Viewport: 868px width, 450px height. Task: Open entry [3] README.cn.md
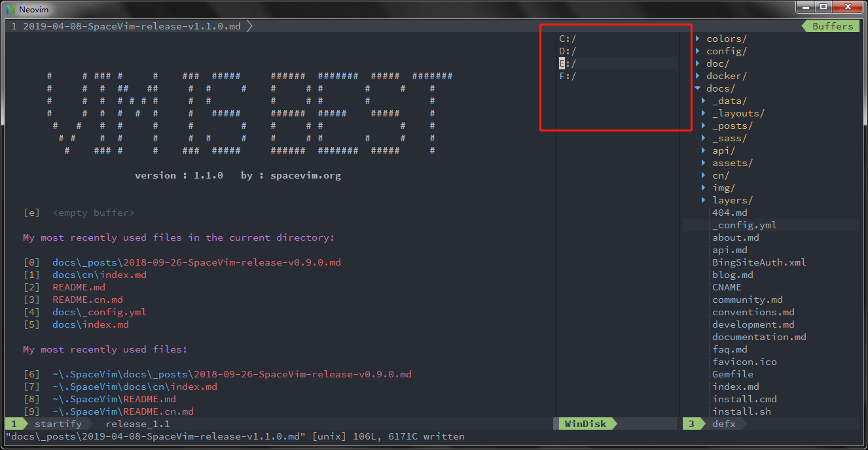pos(73,300)
